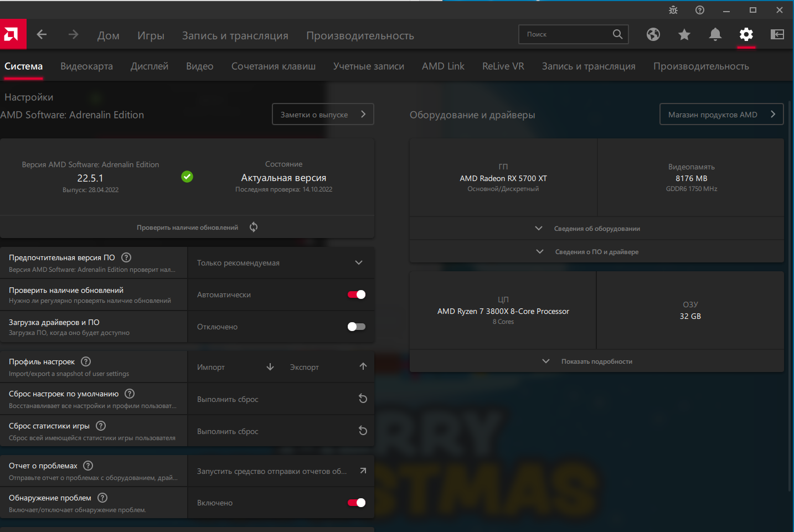Open top Производительность menu
The height and width of the screenshot is (532, 794).
[360, 35]
